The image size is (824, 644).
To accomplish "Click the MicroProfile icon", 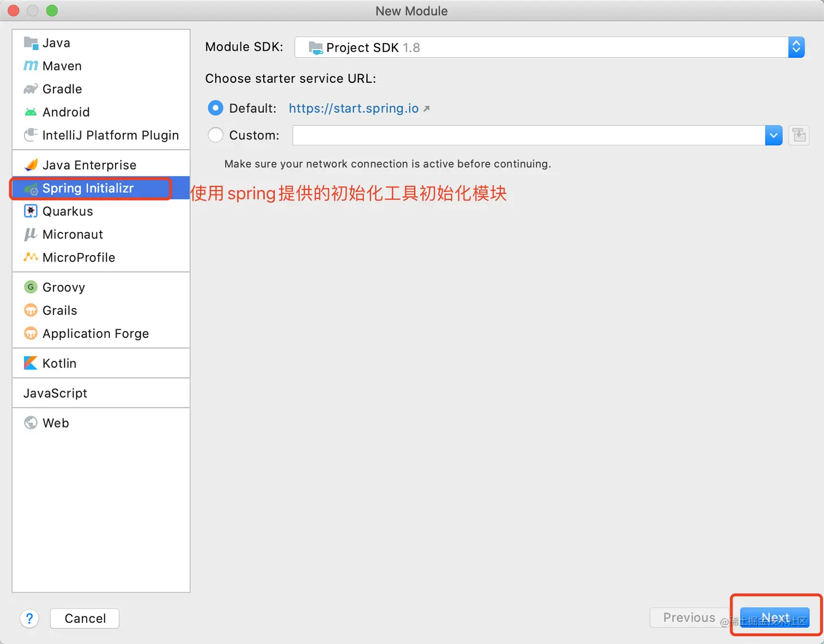I will click(31, 257).
